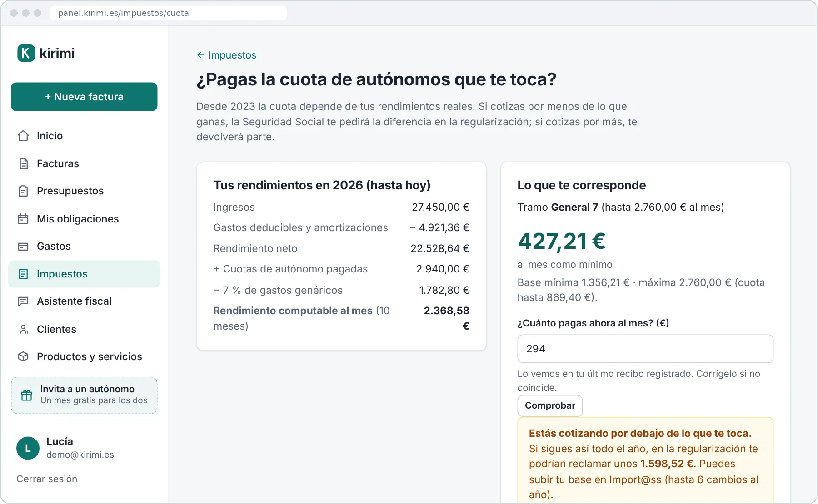Click the 2.368,58 € rendimiento computable value
Viewport: 818px width, 504px height.
(x=446, y=318)
